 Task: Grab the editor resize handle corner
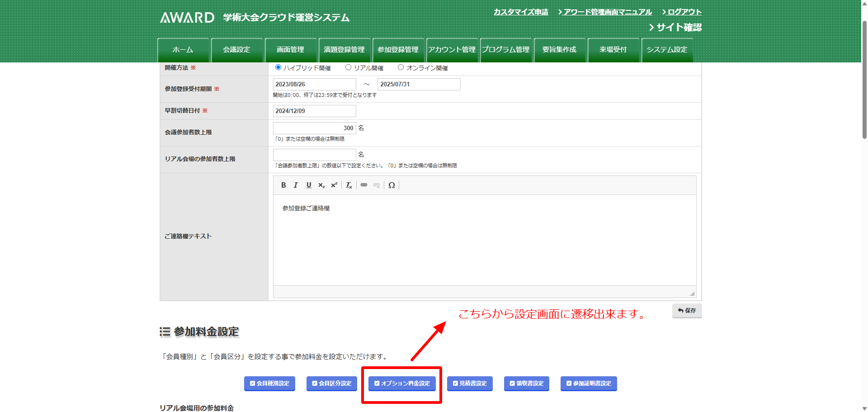coord(692,294)
